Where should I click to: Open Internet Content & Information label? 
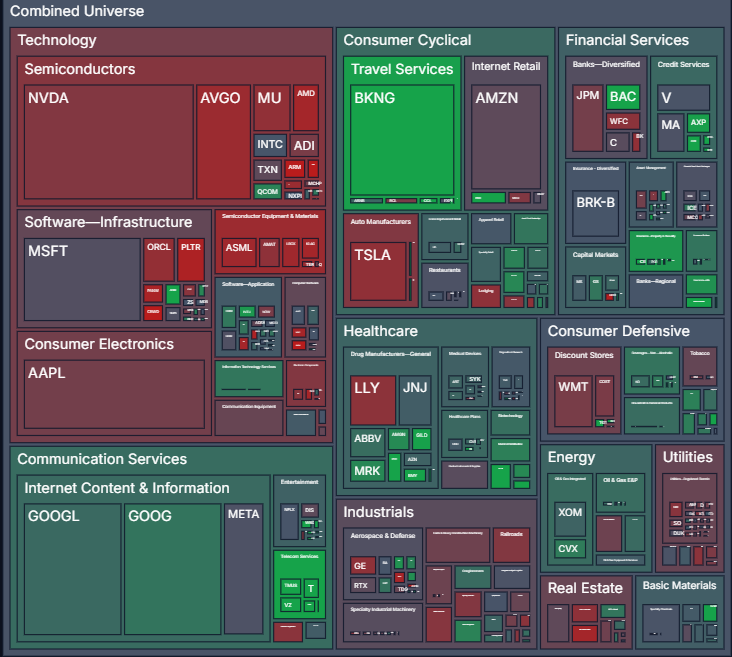(127, 488)
